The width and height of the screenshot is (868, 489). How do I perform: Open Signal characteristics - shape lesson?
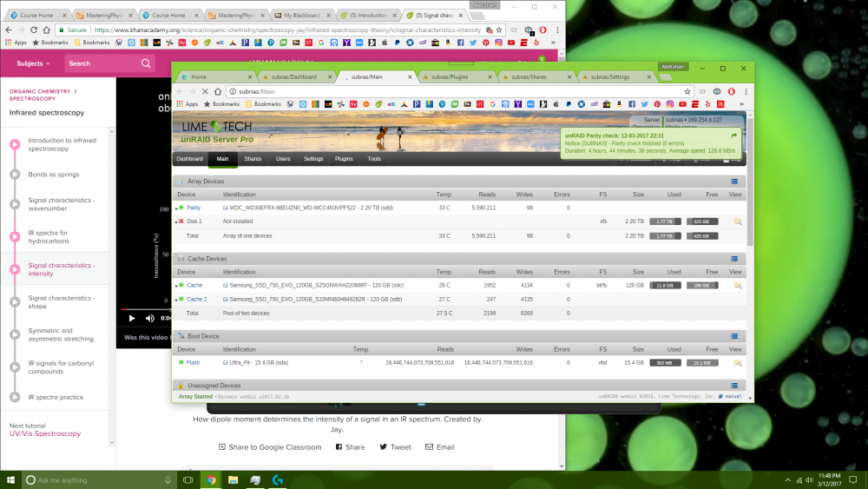(x=62, y=301)
